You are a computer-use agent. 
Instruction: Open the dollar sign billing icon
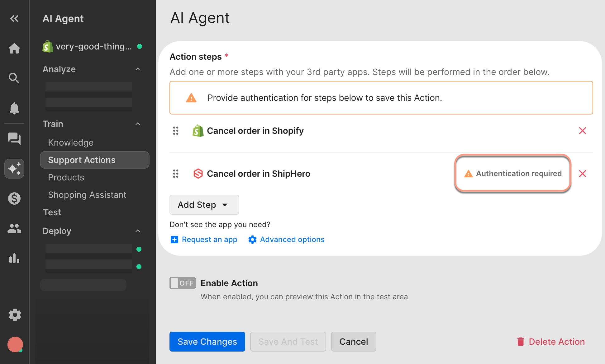tap(14, 198)
